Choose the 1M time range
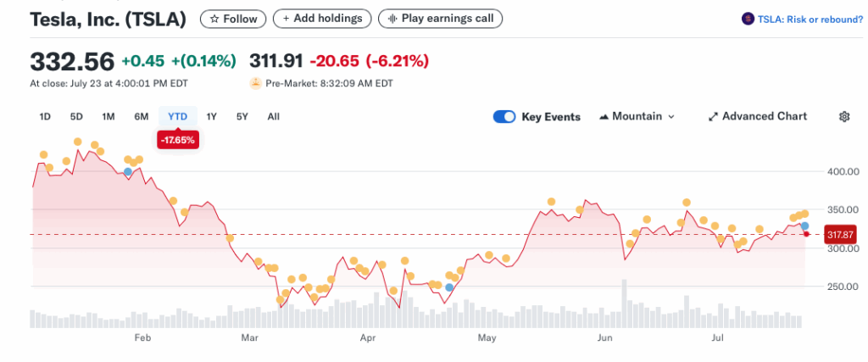868x362 pixels. (108, 117)
